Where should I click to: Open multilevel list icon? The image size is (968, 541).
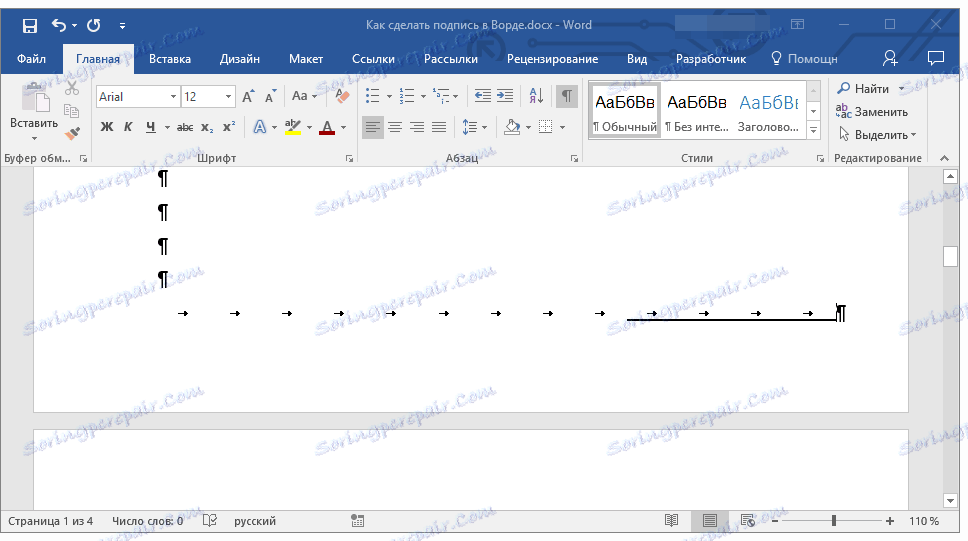tap(441, 96)
